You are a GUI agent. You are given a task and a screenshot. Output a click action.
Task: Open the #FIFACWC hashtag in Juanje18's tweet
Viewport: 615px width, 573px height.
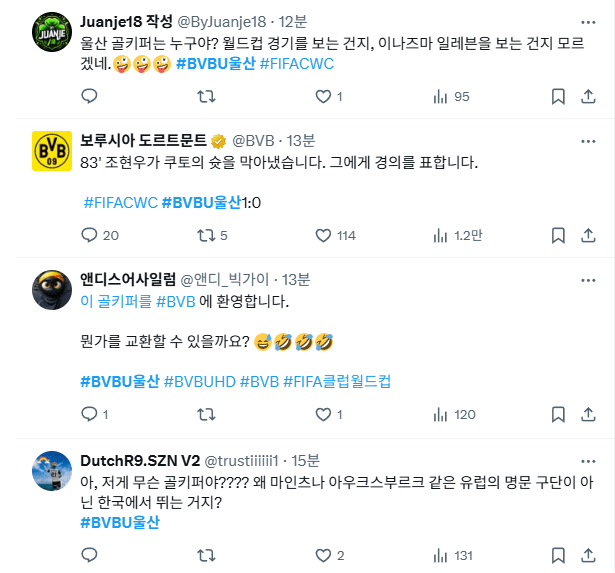297,64
